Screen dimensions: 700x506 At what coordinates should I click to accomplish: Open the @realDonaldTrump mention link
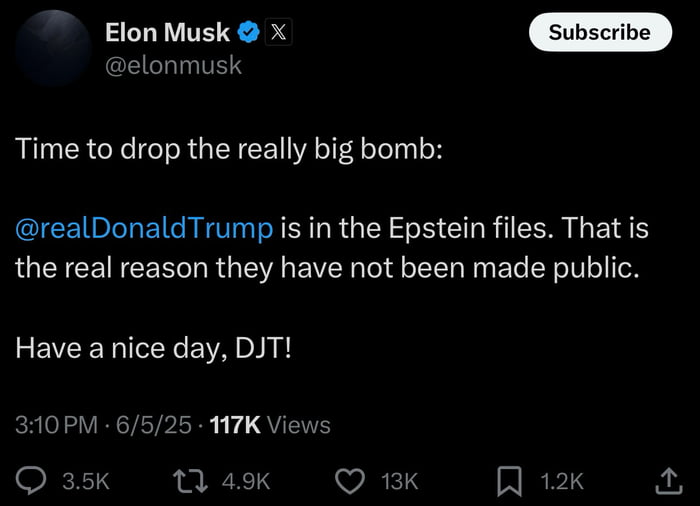point(144,228)
